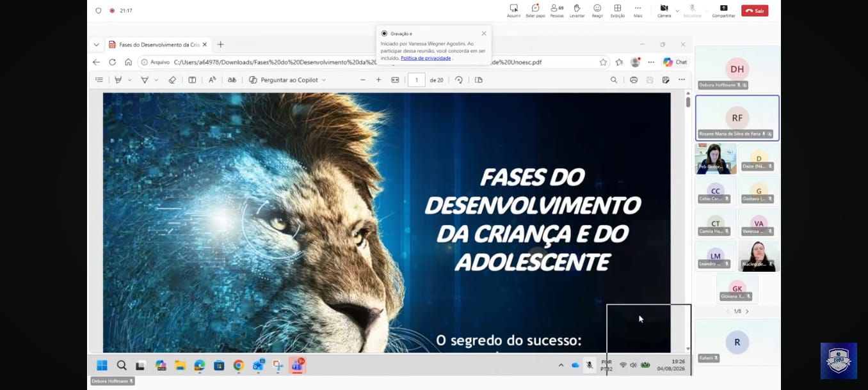Viewport: 868px width, 390px height.
Task: Open PDF toolbar more options ellipsis
Action: 682,80
